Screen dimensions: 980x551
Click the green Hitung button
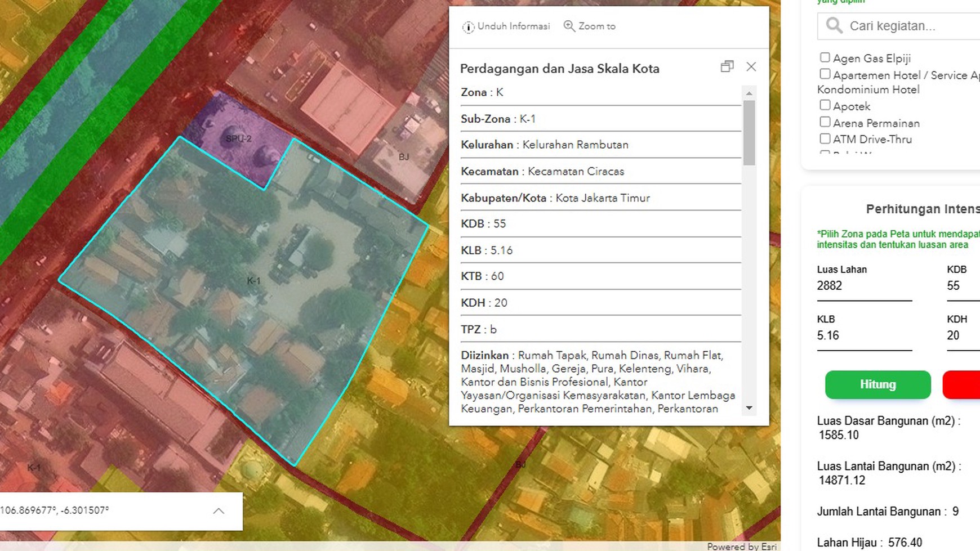coord(877,385)
